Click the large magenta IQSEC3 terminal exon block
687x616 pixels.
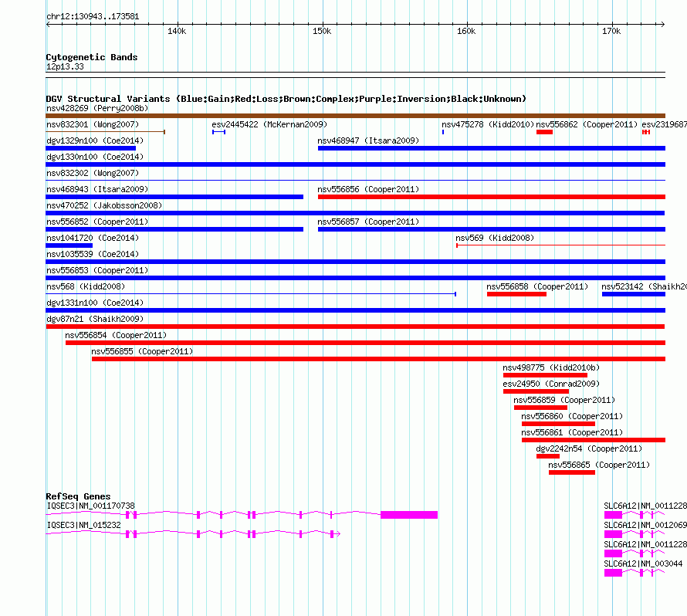pyautogui.click(x=409, y=515)
